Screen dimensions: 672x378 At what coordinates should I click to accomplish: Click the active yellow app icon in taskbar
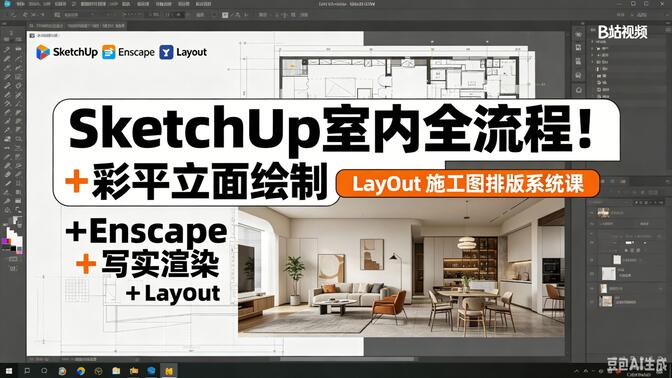pos(169,371)
